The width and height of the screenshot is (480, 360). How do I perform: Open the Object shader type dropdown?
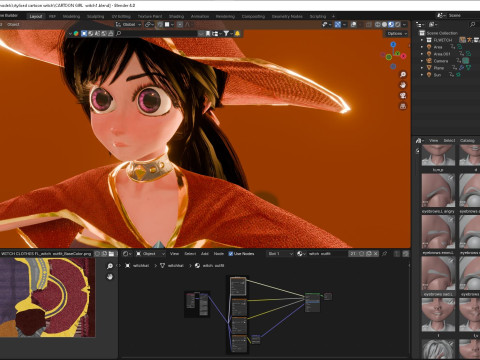[x=150, y=254]
